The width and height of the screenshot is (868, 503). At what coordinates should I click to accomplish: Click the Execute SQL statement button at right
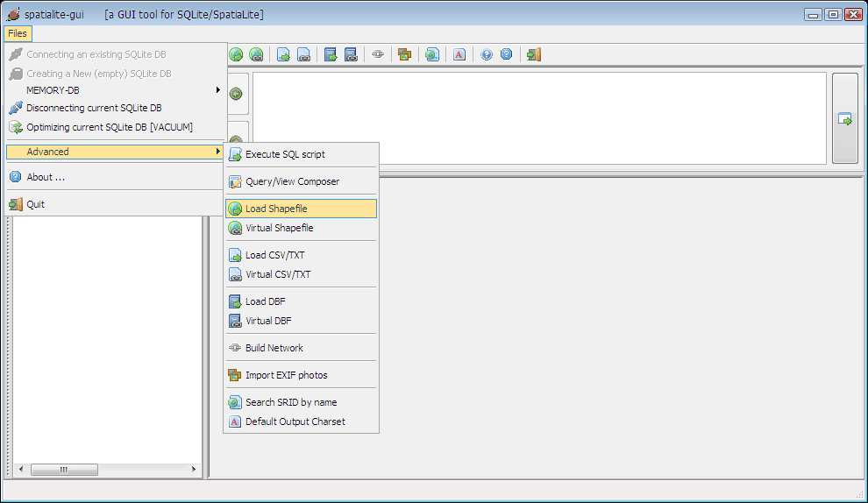tap(844, 118)
